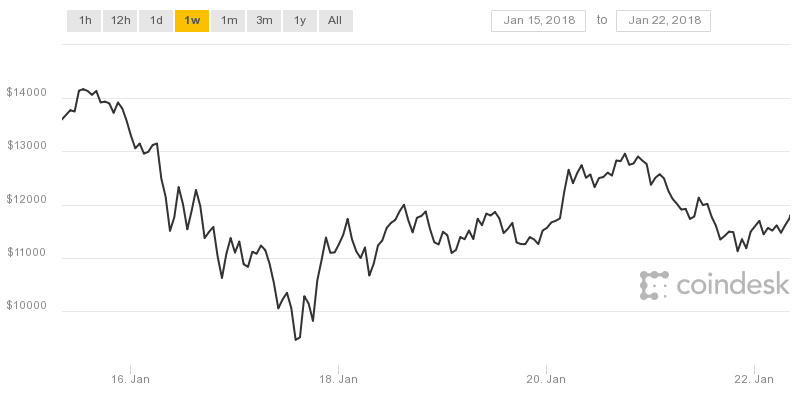Open the Jan 22, 2018 end date field

[x=663, y=20]
